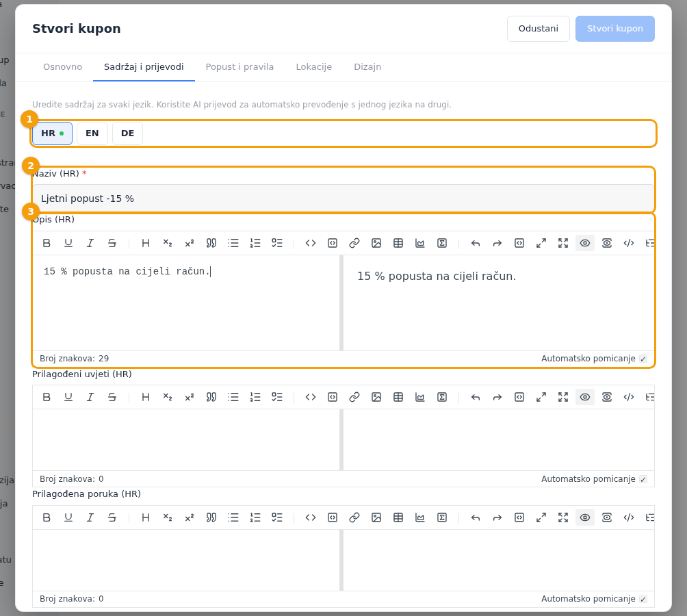Apply underline in the Opis (HR) toolbar
The width and height of the screenshot is (687, 616).
click(x=68, y=243)
